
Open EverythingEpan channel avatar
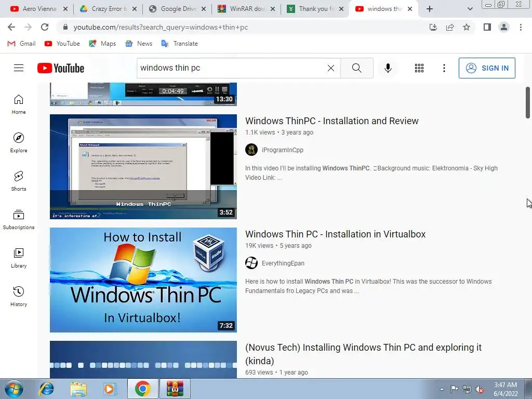point(251,263)
